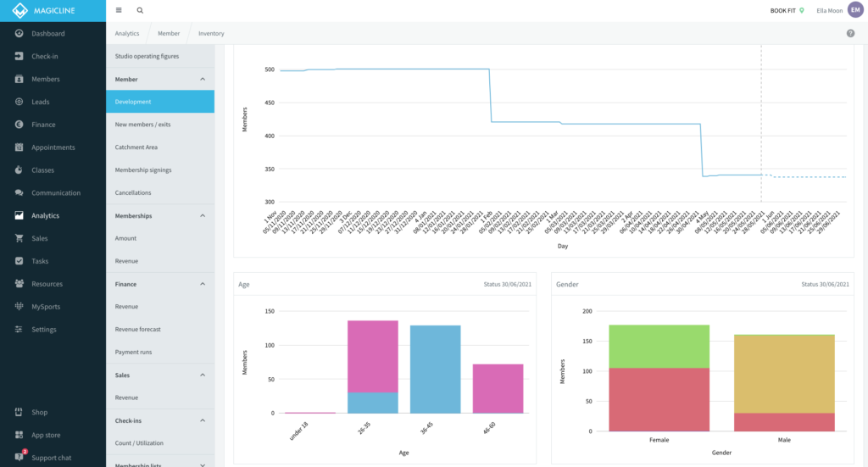
Task: Collapse the Member section chevron
Action: [202, 79]
